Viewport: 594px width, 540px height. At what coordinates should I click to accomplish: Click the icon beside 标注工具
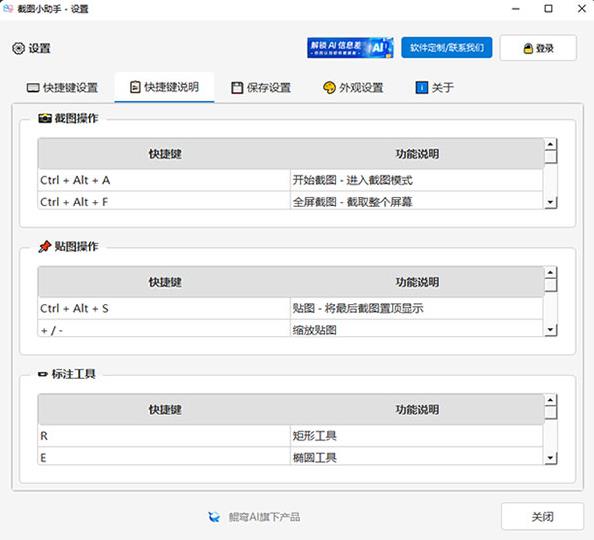43,374
